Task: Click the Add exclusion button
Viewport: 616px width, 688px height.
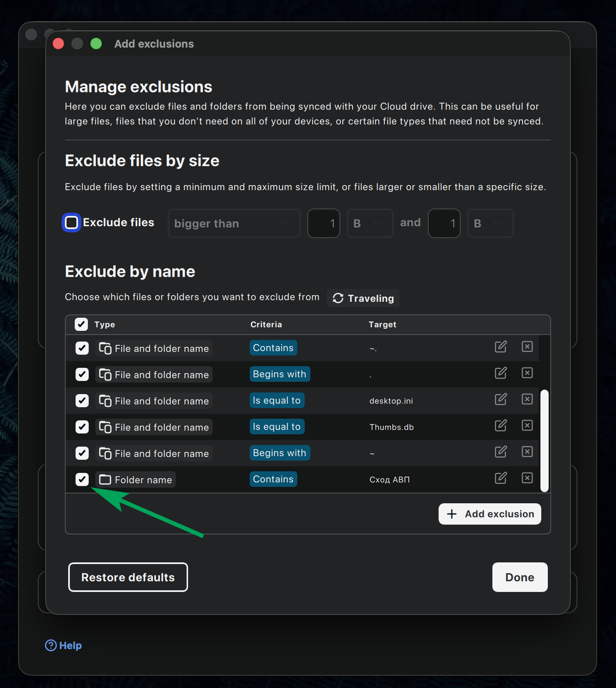Action: point(490,514)
